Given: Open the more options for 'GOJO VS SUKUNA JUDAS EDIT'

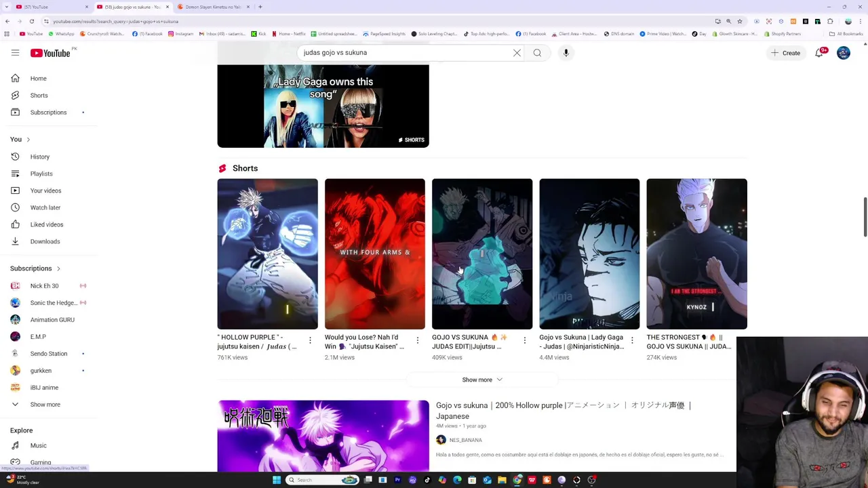Looking at the screenshot, I should (x=524, y=340).
